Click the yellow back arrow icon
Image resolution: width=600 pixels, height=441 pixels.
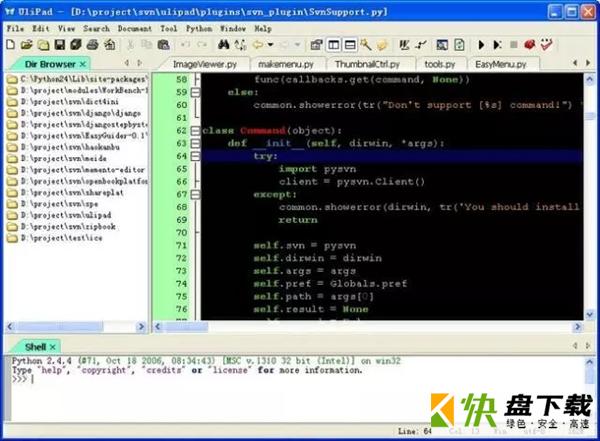click(x=258, y=45)
